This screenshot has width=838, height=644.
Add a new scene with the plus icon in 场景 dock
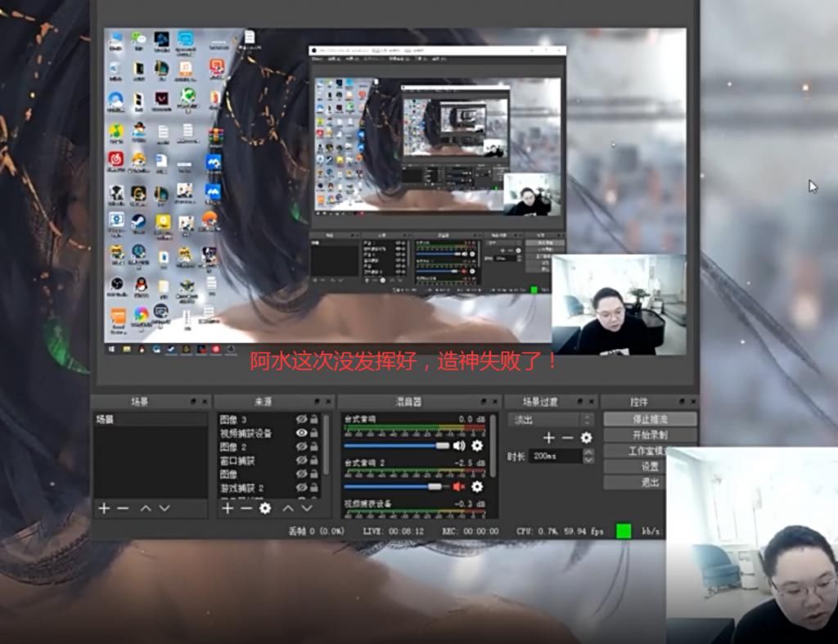(104, 508)
